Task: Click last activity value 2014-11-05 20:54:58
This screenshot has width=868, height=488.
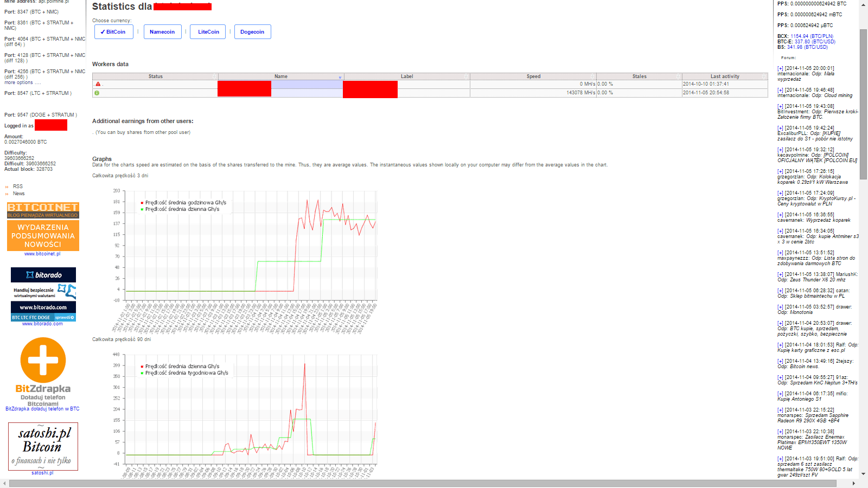Action: [x=706, y=93]
